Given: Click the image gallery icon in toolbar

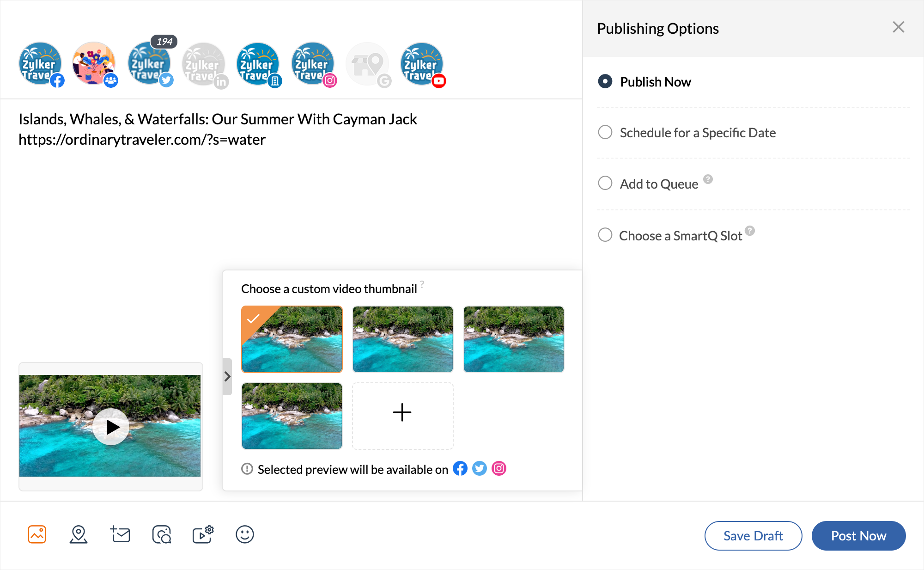Looking at the screenshot, I should [x=36, y=536].
